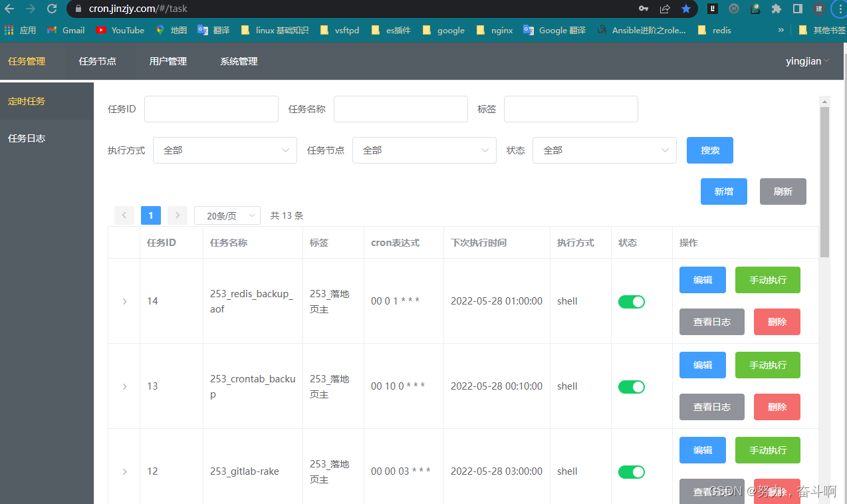Toggle status switch for task 12
The height and width of the screenshot is (504, 847).
632,472
